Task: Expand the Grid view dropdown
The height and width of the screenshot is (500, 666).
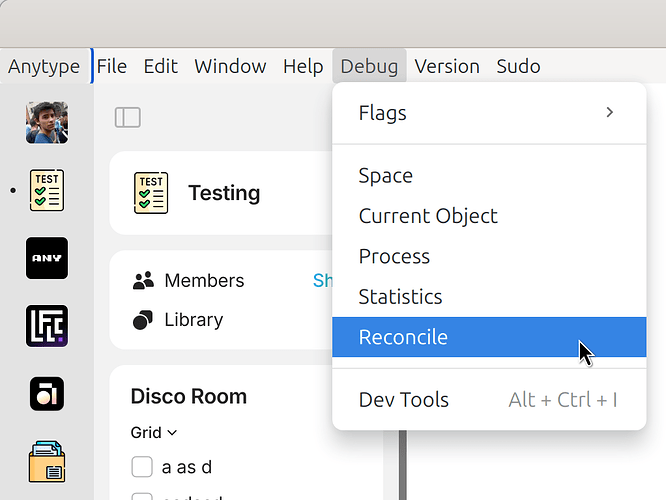Action: tap(154, 432)
